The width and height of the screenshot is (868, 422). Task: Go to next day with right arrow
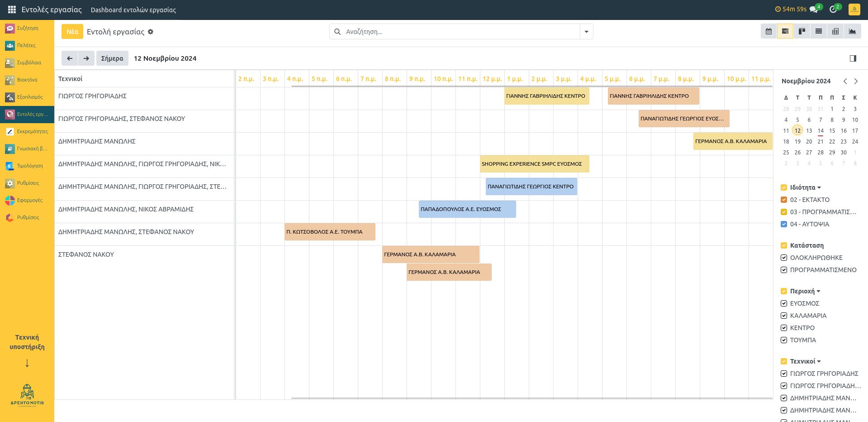tap(86, 58)
